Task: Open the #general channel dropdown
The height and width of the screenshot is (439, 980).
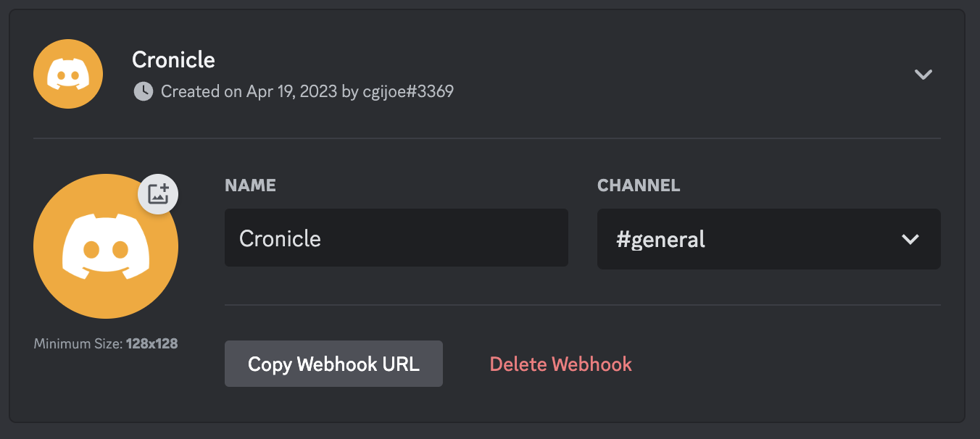Action: 768,239
